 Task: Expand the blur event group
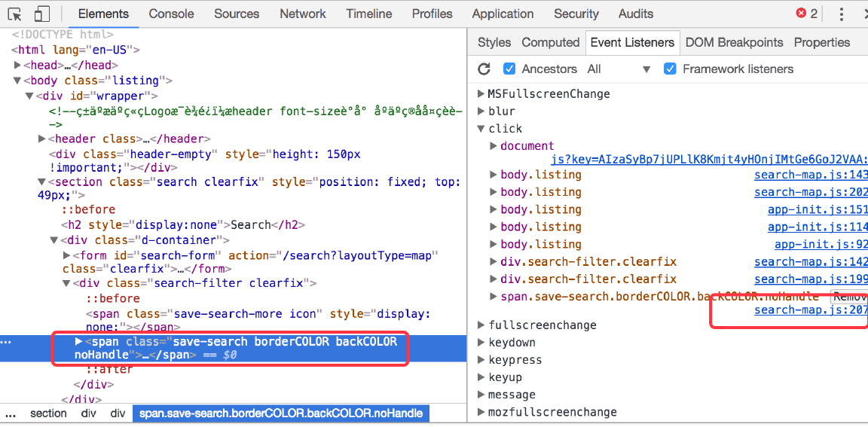coord(481,111)
